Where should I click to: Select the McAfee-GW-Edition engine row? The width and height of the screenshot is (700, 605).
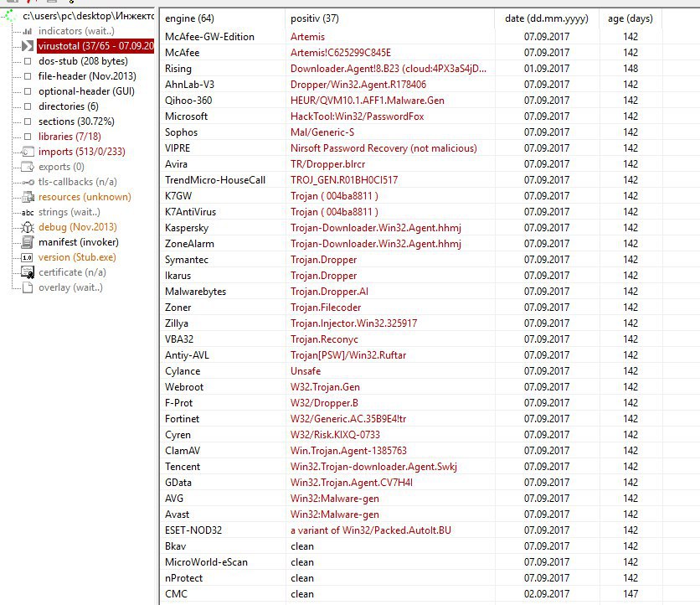(x=411, y=37)
